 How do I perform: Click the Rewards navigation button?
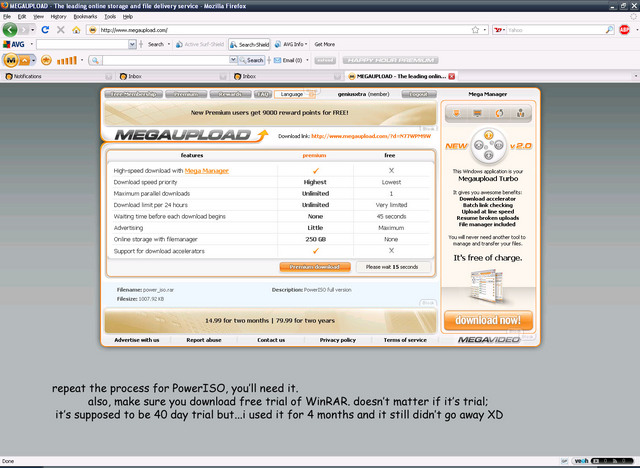231,94
